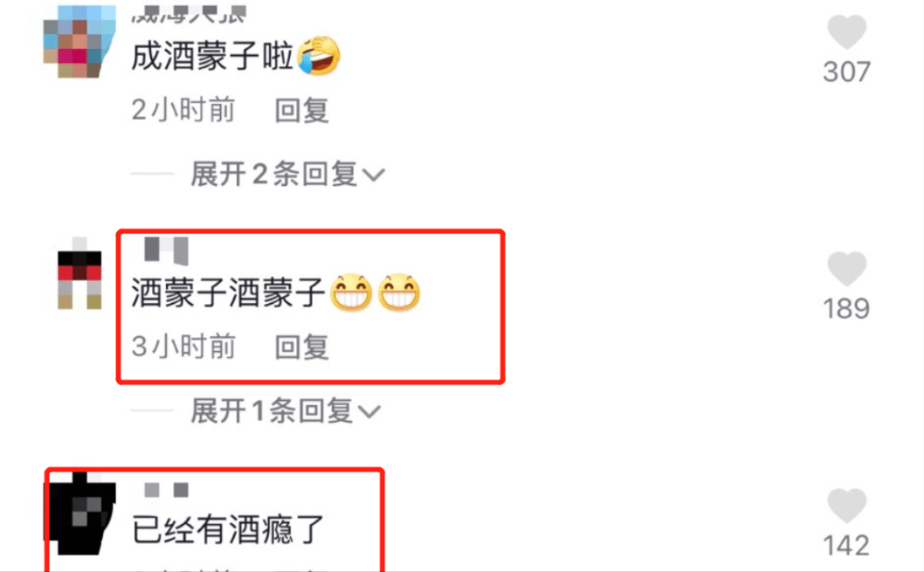Click the chevron after "展开1条回复"
This screenshot has height=572, width=924.
point(369,412)
